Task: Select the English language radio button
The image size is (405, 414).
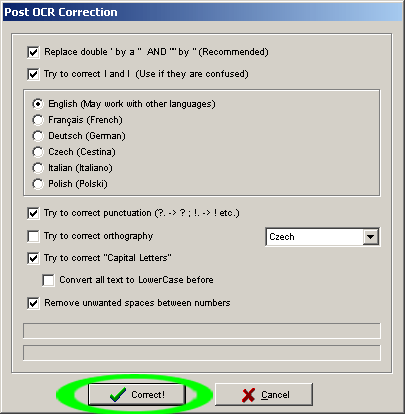Action: 38,104
